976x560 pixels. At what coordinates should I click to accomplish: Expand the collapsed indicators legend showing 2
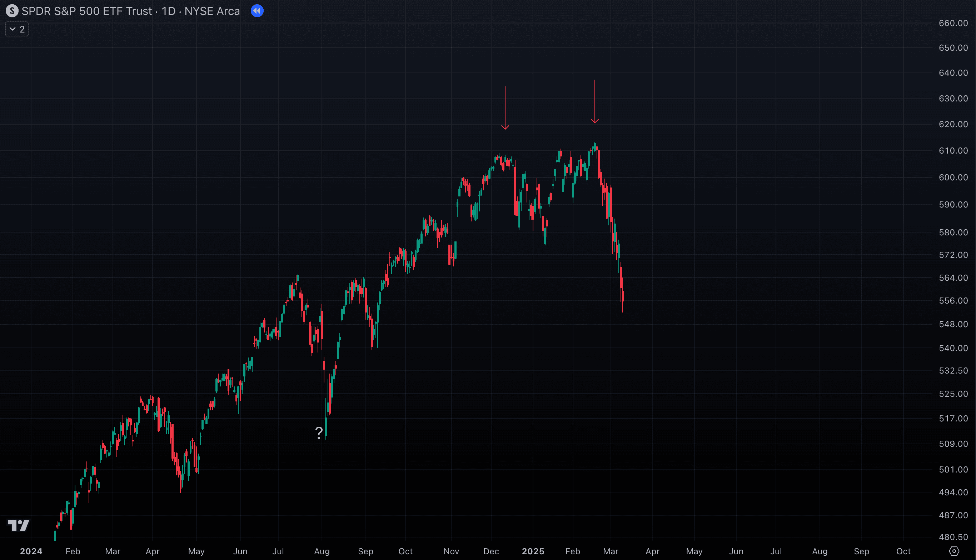pyautogui.click(x=17, y=29)
